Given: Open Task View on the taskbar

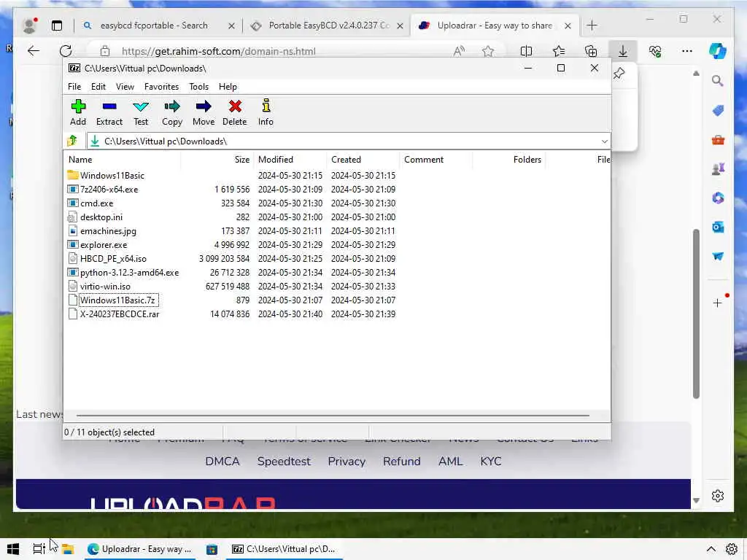Looking at the screenshot, I should (39, 549).
